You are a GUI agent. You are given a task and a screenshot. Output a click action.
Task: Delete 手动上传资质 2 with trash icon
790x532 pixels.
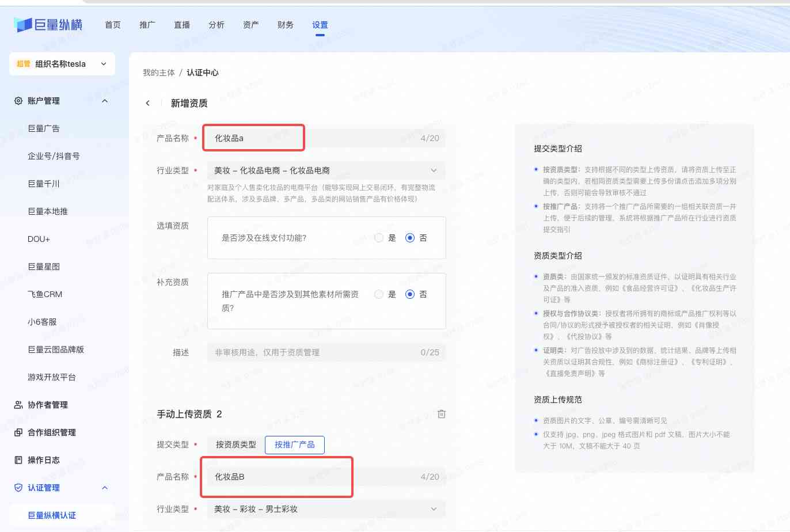[x=442, y=414]
